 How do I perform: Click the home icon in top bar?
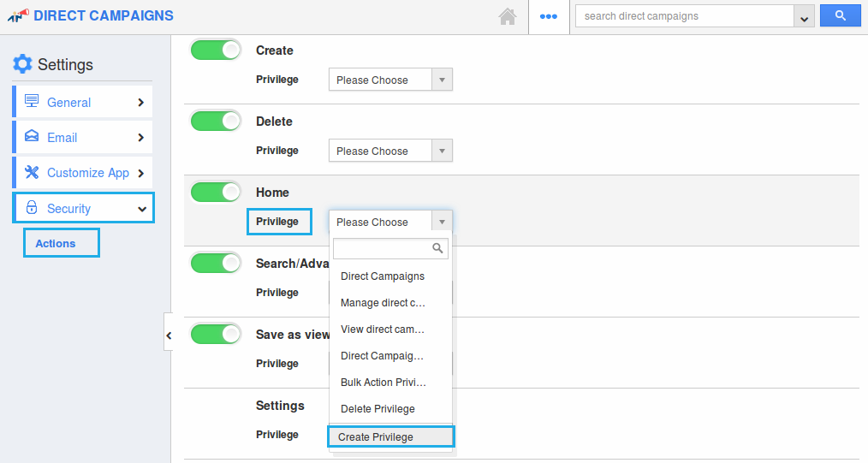point(508,16)
